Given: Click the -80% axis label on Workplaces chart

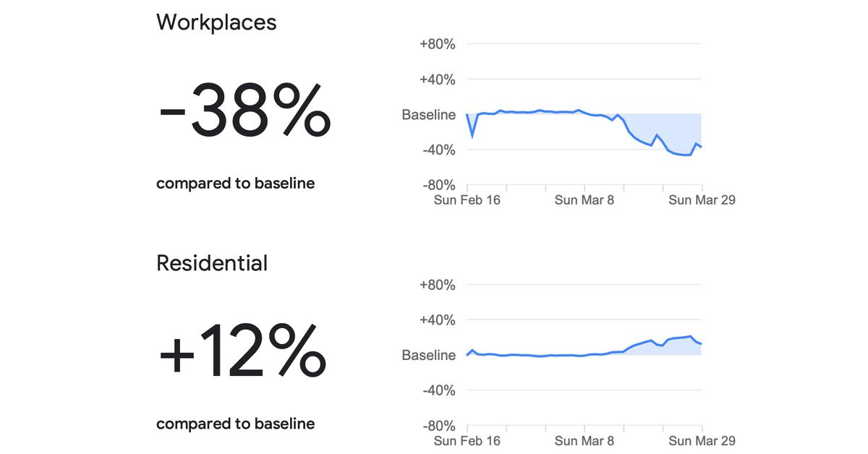Looking at the screenshot, I should (438, 185).
